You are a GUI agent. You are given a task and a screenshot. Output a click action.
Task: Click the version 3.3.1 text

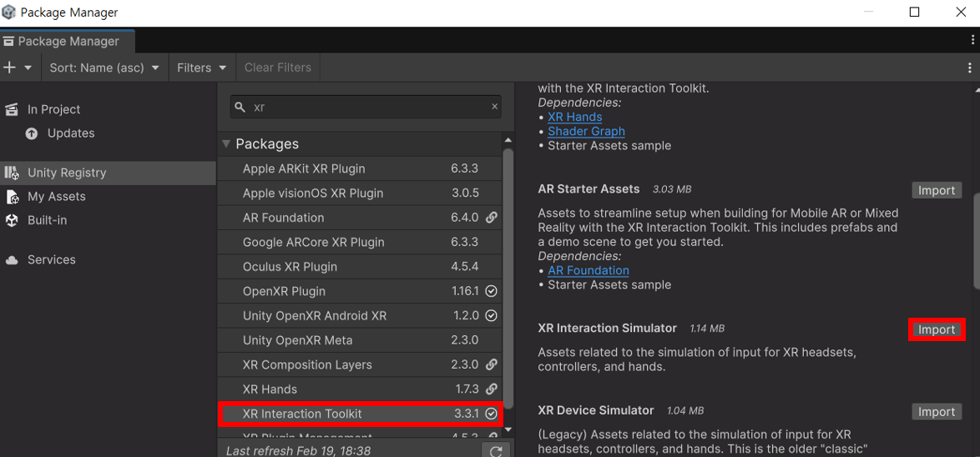[x=467, y=414]
